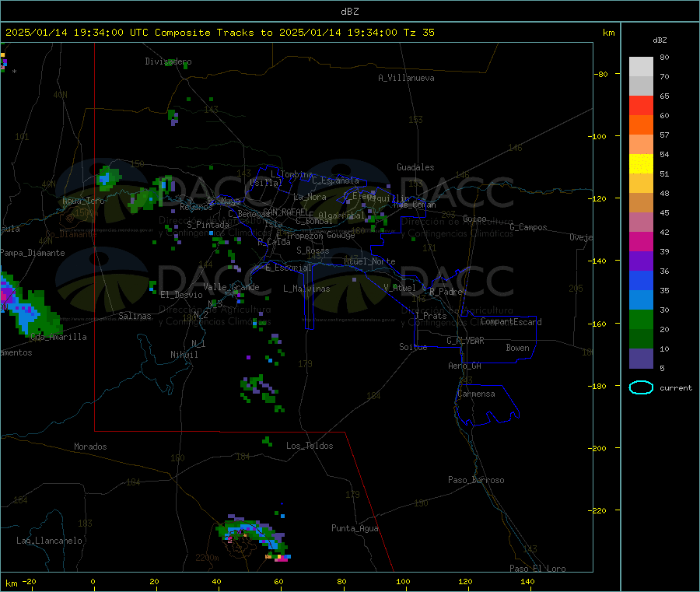Image resolution: width=700 pixels, height=592 pixels.
Task: Select the 'El_Desvio' map label
Action: 182,295
